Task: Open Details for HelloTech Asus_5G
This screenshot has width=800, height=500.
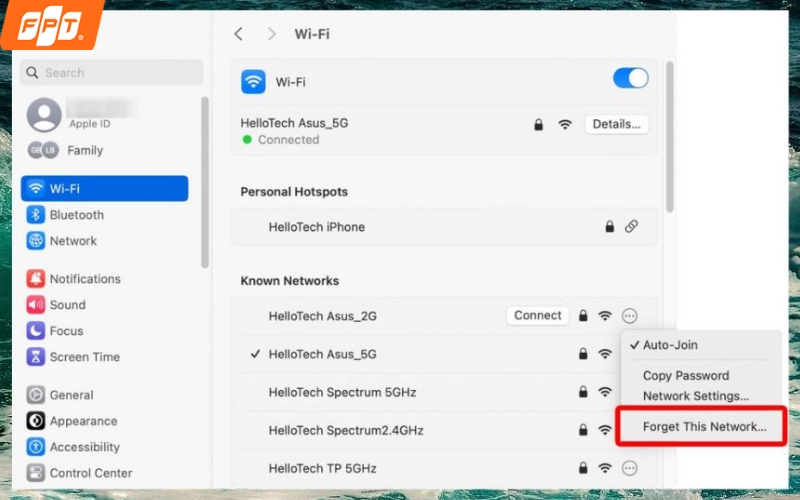Action: click(x=616, y=124)
